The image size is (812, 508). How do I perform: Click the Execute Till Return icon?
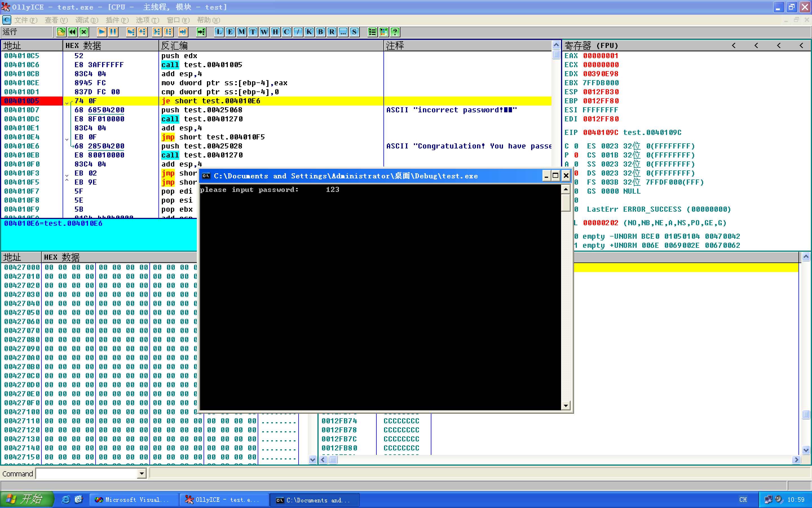click(182, 32)
